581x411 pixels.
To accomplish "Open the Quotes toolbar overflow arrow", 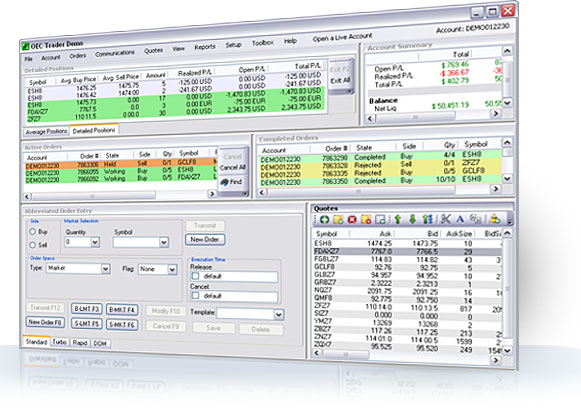I will tap(509, 219).
